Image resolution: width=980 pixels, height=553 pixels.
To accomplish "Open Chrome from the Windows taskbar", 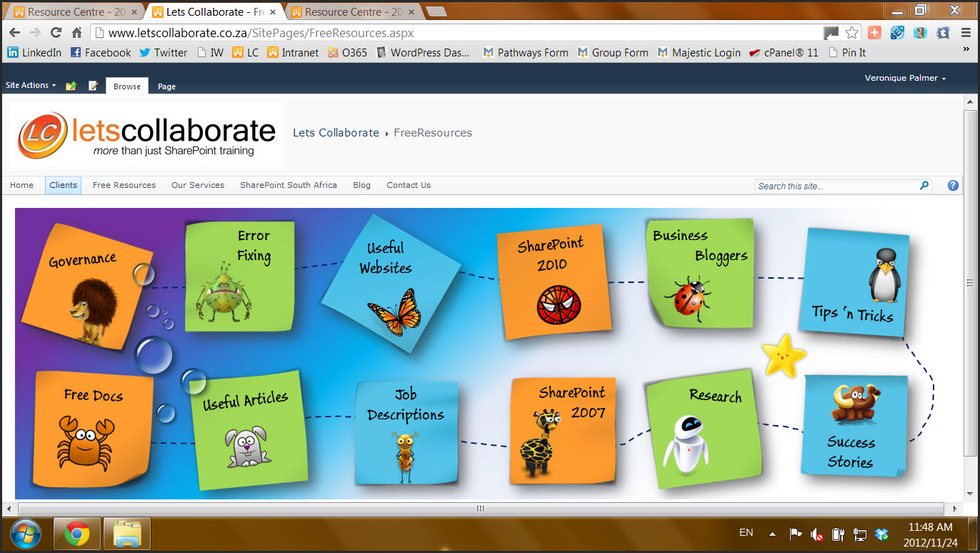I will click(x=77, y=533).
